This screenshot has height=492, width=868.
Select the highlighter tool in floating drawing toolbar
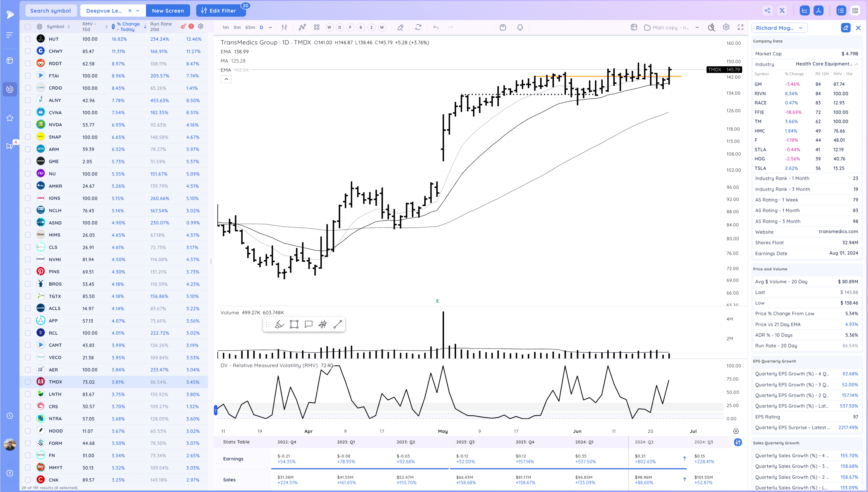point(279,324)
